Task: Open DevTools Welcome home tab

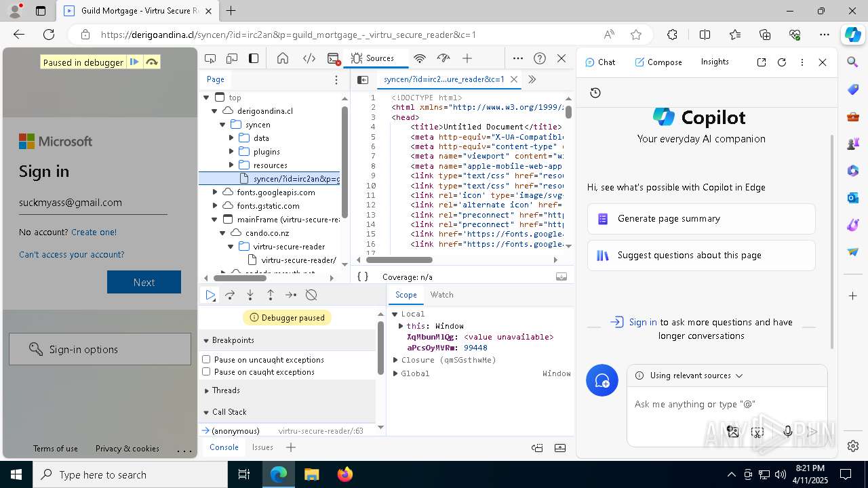Action: coord(283,58)
